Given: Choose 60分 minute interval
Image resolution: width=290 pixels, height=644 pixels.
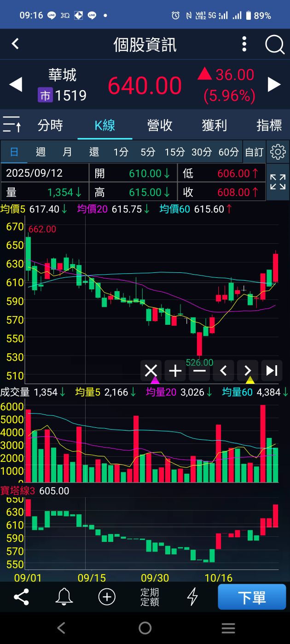Looking at the screenshot, I should 228,152.
